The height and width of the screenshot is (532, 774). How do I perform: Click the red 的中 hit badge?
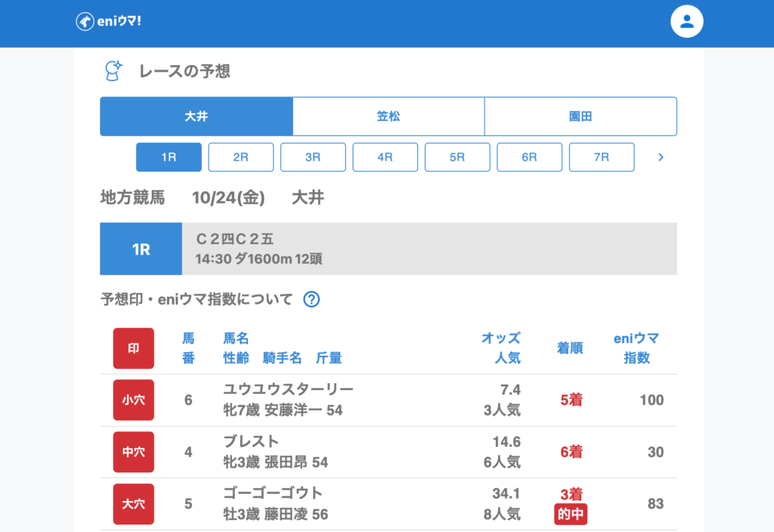[571, 514]
